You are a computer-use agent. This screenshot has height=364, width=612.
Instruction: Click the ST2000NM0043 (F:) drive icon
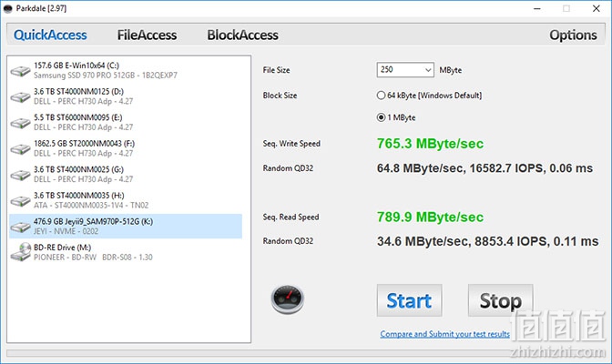coord(20,148)
